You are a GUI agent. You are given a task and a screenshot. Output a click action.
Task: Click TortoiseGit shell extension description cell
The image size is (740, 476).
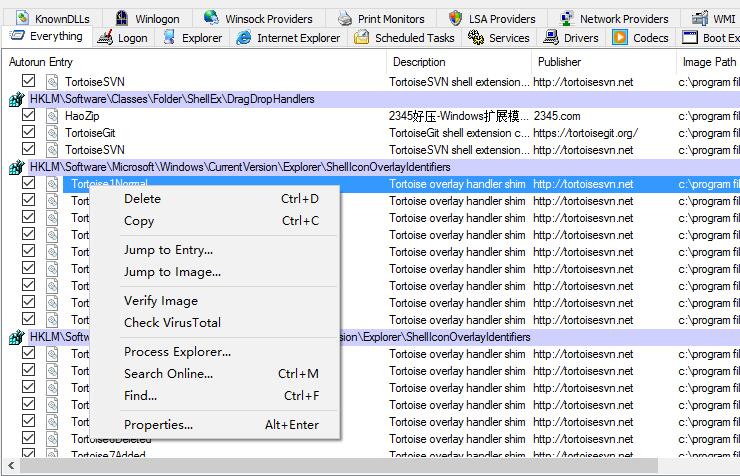[459, 133]
